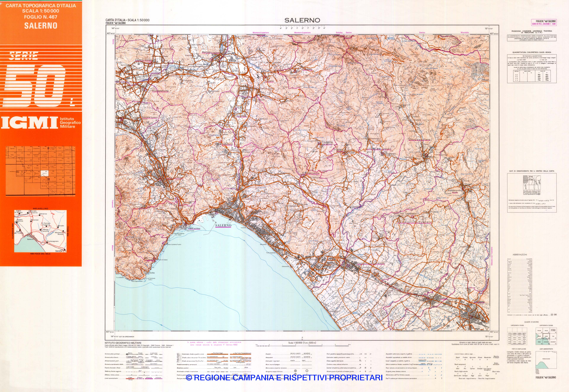569x392 pixels.
Task: Select the 'Giffoni Valle Piana' label
Action: (x=419, y=139)
